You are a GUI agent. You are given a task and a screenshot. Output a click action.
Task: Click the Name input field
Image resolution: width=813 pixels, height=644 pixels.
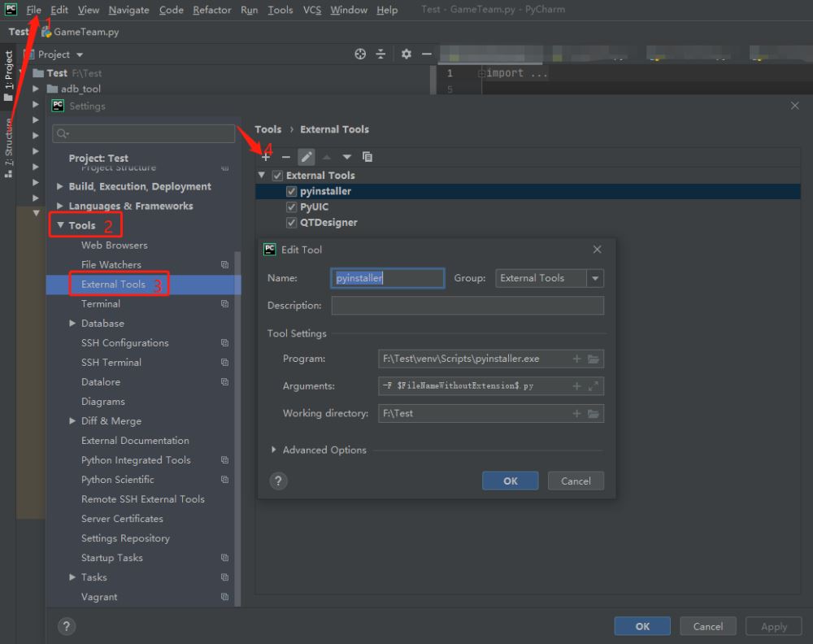coord(387,278)
